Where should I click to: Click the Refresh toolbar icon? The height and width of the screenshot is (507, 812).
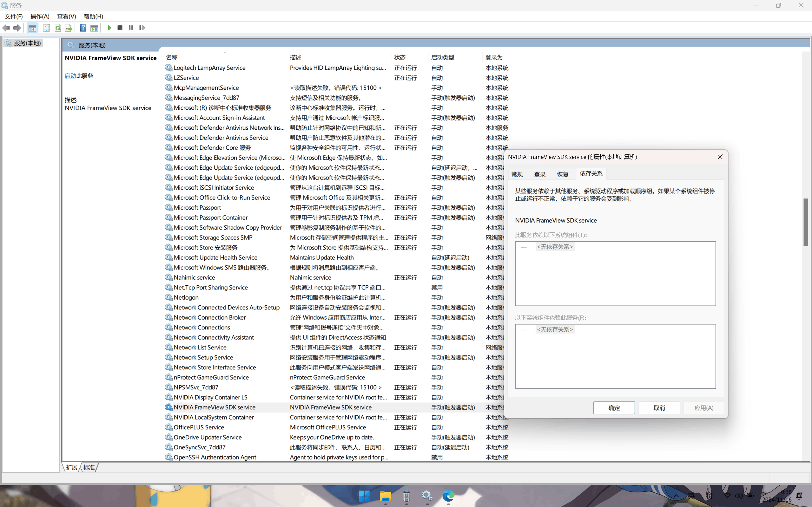[x=58, y=28]
